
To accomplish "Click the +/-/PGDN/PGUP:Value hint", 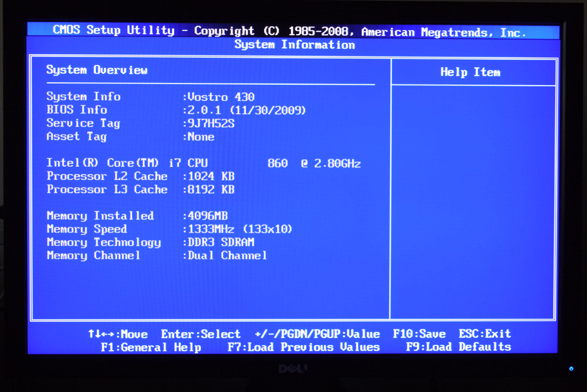I will point(318,334).
